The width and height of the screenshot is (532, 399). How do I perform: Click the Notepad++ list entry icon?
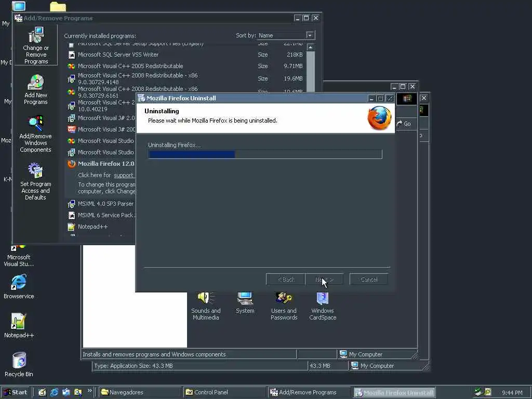coord(71,227)
